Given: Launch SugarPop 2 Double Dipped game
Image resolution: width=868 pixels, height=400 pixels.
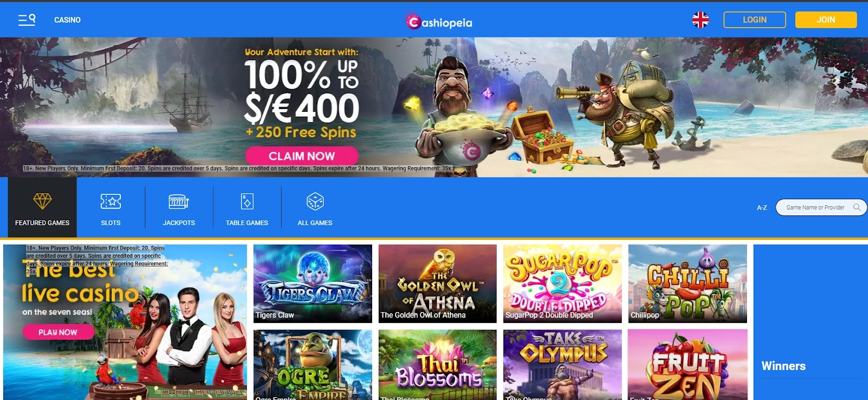Looking at the screenshot, I should click(562, 283).
